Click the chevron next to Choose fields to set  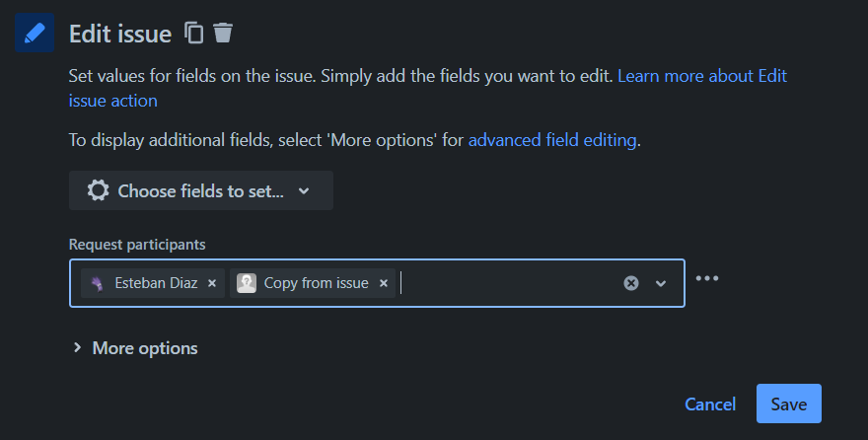tap(304, 191)
